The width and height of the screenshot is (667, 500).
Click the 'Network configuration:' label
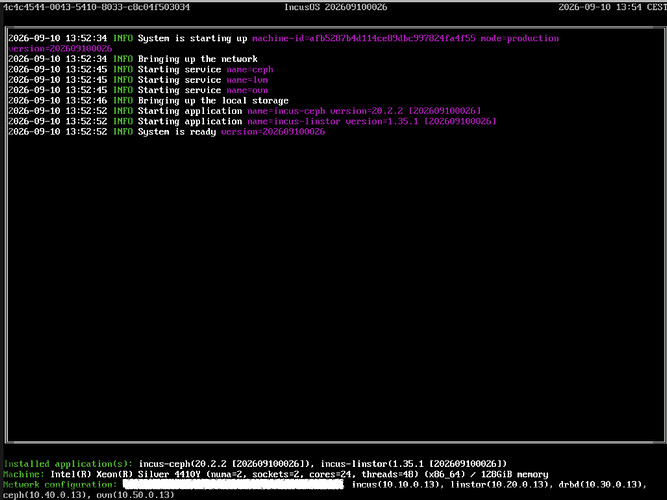(60, 485)
